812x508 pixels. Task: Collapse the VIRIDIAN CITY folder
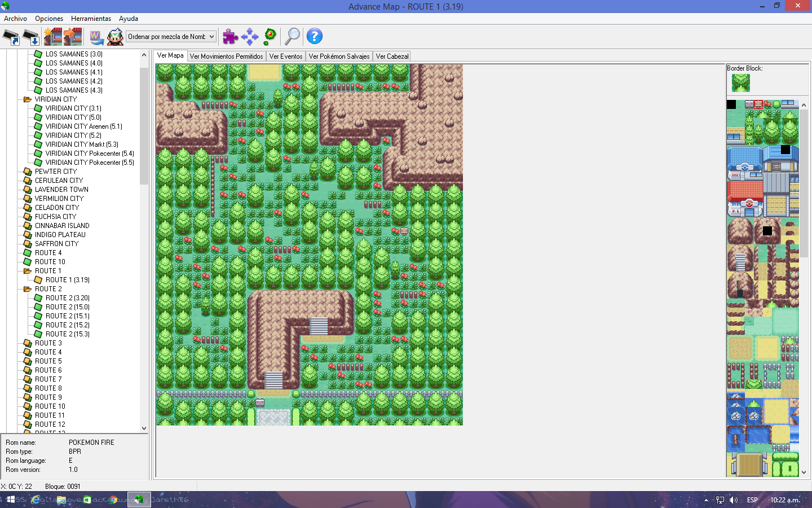coord(27,99)
